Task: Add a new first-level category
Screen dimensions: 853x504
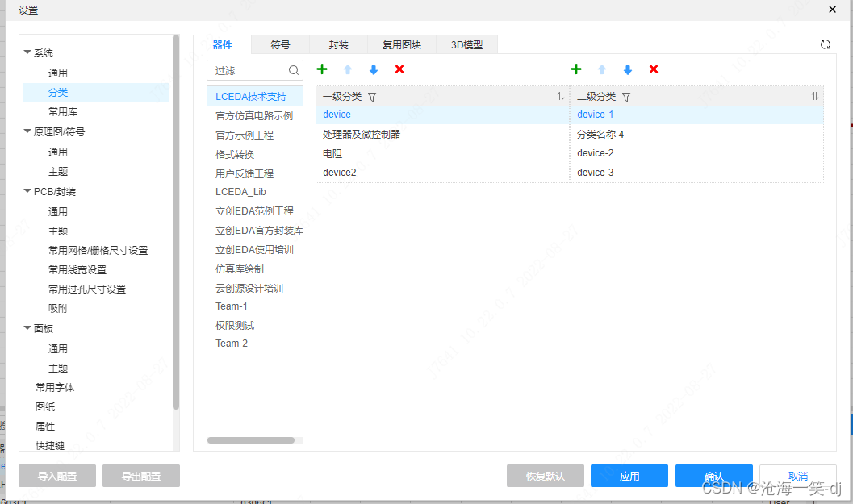Action: pos(322,69)
